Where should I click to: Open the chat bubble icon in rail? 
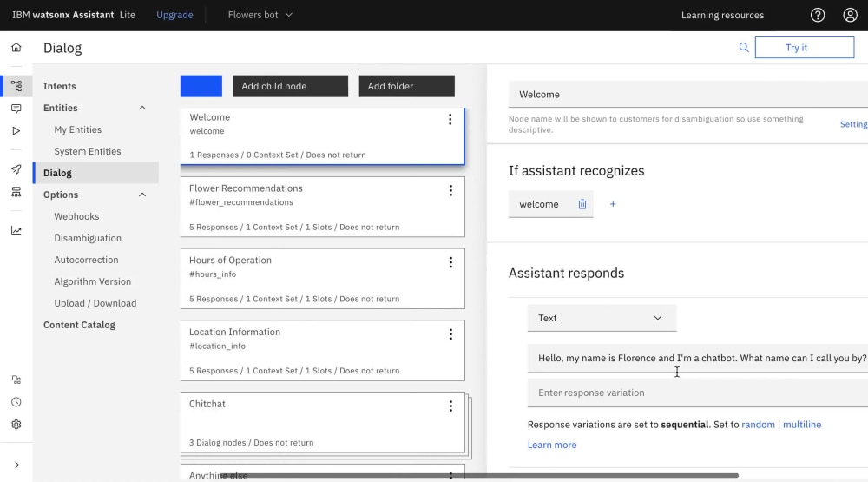16,109
